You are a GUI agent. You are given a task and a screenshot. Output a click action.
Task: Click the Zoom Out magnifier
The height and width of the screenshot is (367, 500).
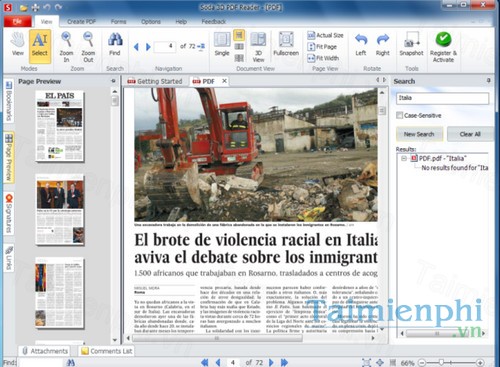88,47
